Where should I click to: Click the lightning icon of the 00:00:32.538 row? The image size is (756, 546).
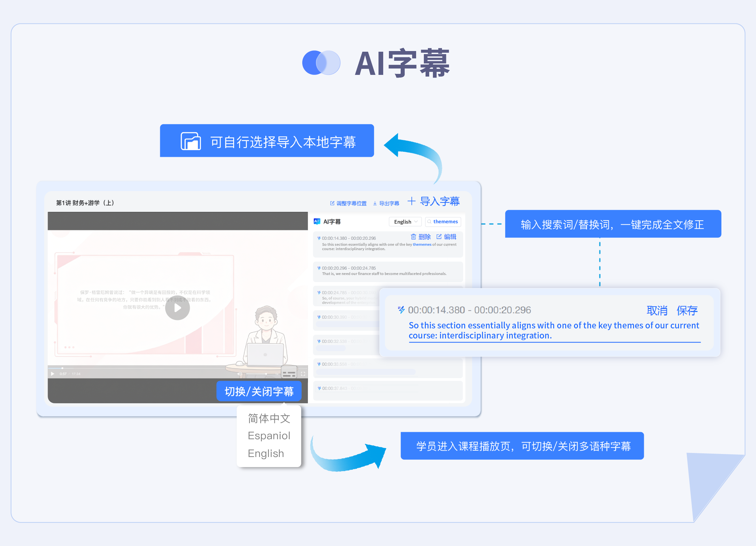[x=319, y=341]
